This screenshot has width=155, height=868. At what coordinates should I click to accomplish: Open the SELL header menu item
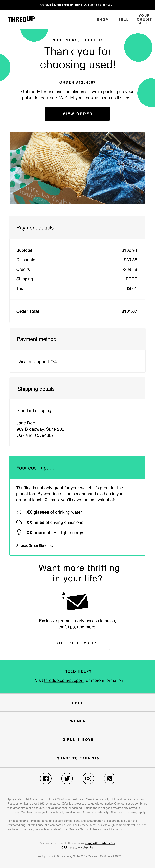point(123,20)
